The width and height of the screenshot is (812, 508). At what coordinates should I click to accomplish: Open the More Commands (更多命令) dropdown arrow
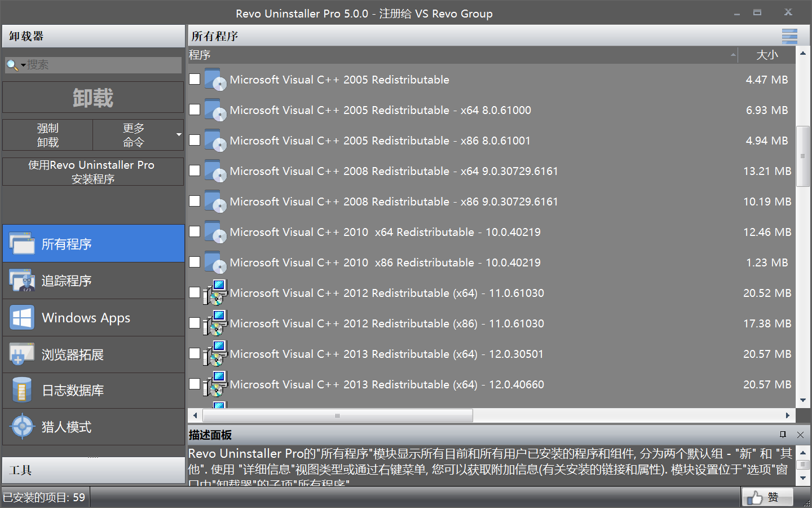click(179, 135)
